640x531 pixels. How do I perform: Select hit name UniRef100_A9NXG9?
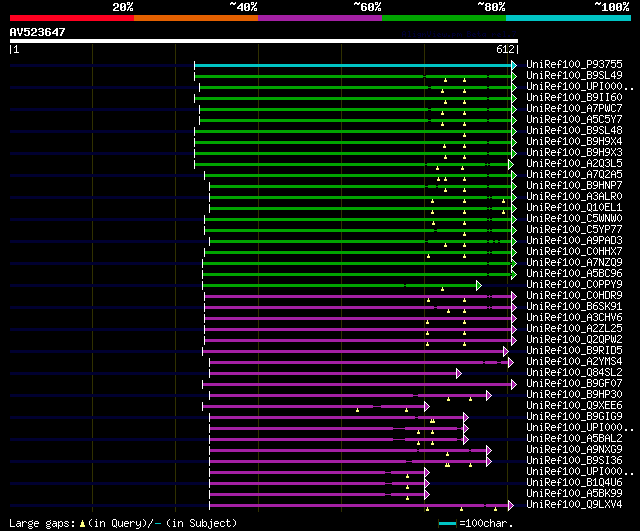(x=574, y=450)
